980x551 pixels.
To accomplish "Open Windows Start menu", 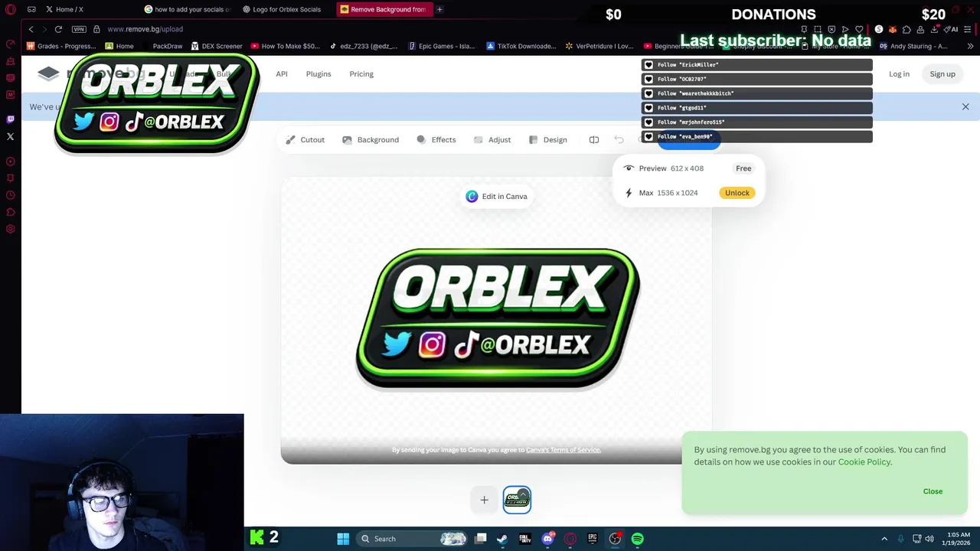I will click(343, 539).
